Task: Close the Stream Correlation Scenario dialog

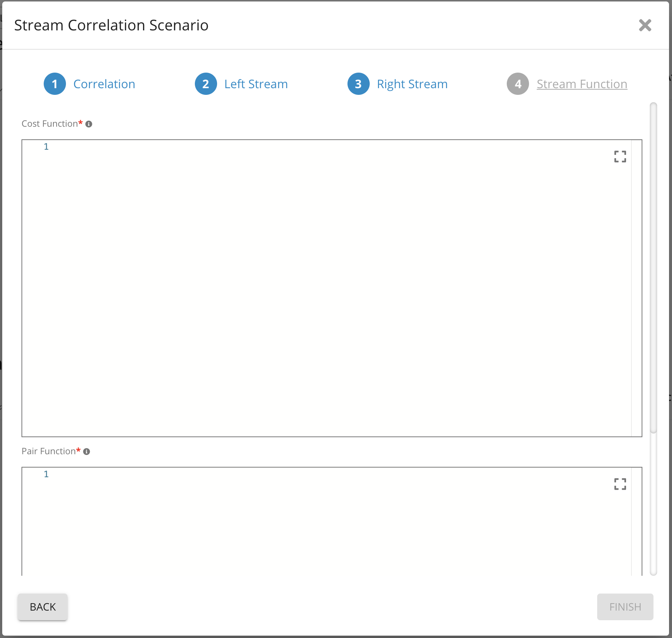Action: coord(645,26)
